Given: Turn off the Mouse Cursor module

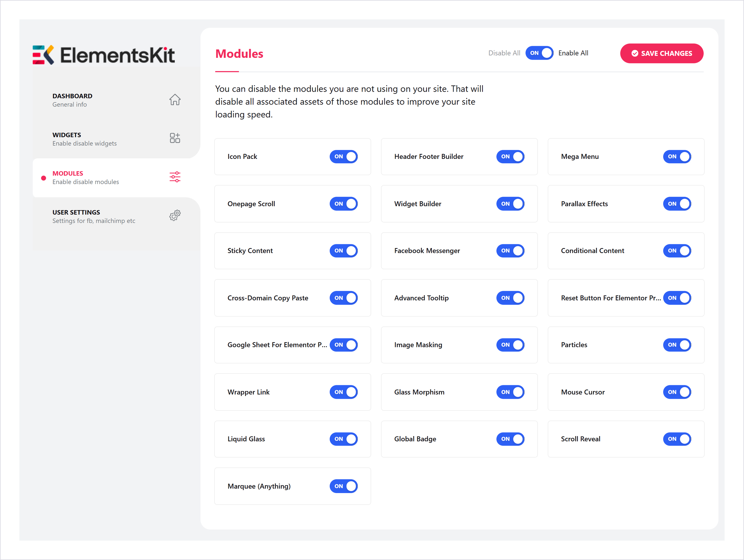Looking at the screenshot, I should (677, 392).
